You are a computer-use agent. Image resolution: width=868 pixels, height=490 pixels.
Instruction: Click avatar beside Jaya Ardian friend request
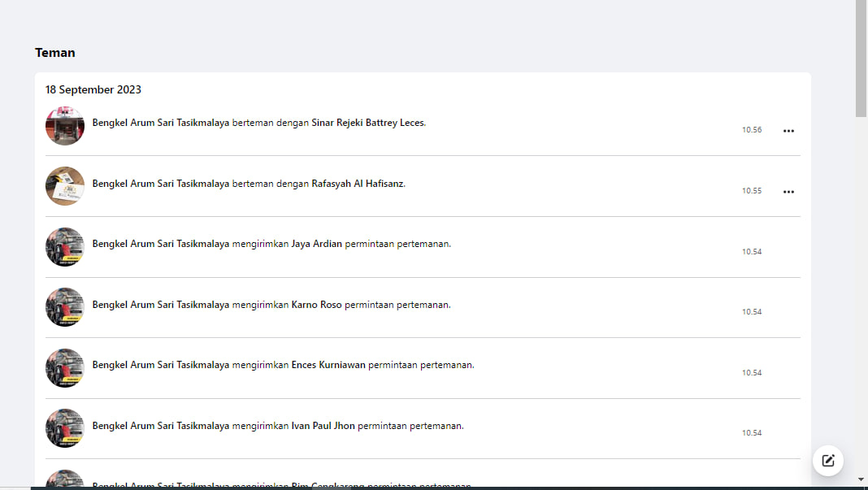click(65, 247)
